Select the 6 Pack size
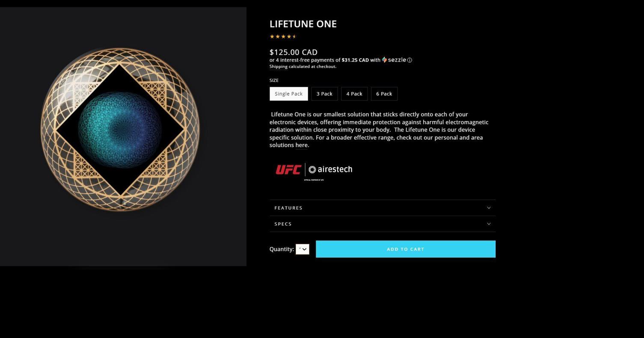The image size is (644, 338). click(x=384, y=94)
